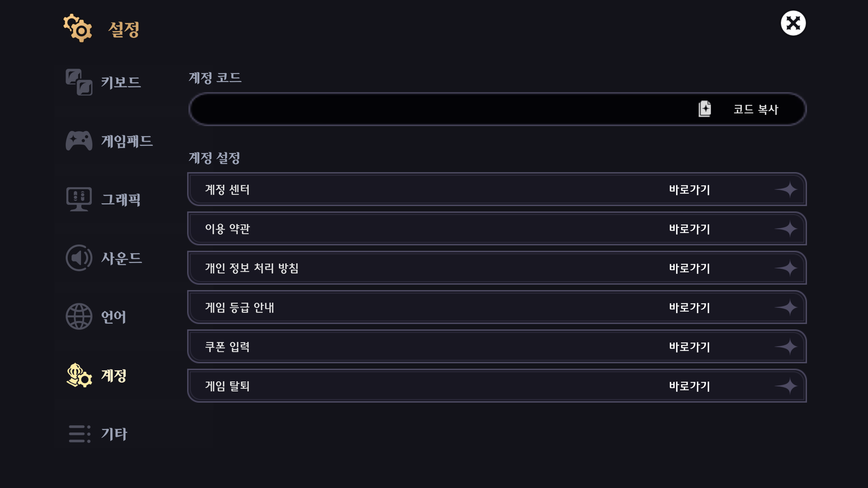Open the 언어 globe icon

79,317
